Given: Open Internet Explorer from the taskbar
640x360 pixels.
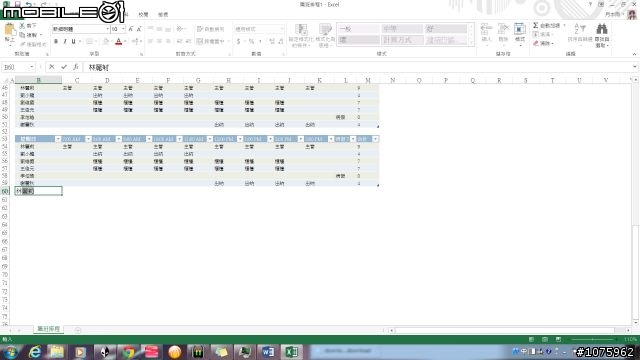Looking at the screenshot, I should [35, 352].
